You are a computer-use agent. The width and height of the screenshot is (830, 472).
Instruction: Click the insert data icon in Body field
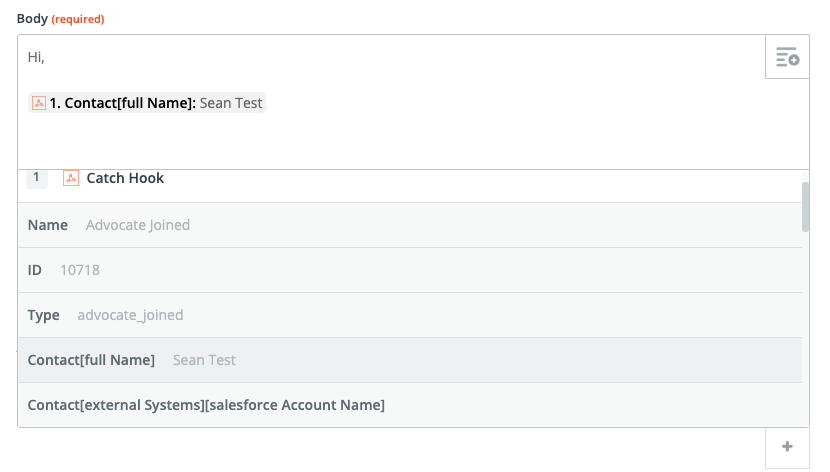(787, 57)
